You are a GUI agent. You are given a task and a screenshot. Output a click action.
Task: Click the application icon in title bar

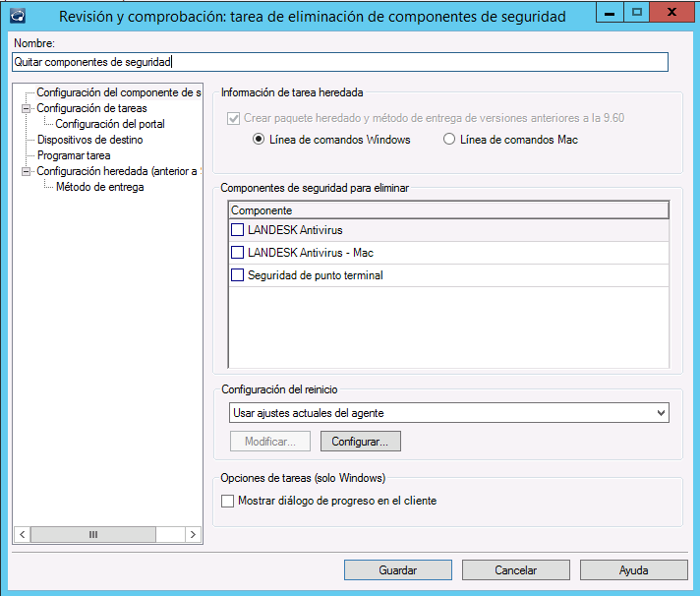(x=18, y=16)
